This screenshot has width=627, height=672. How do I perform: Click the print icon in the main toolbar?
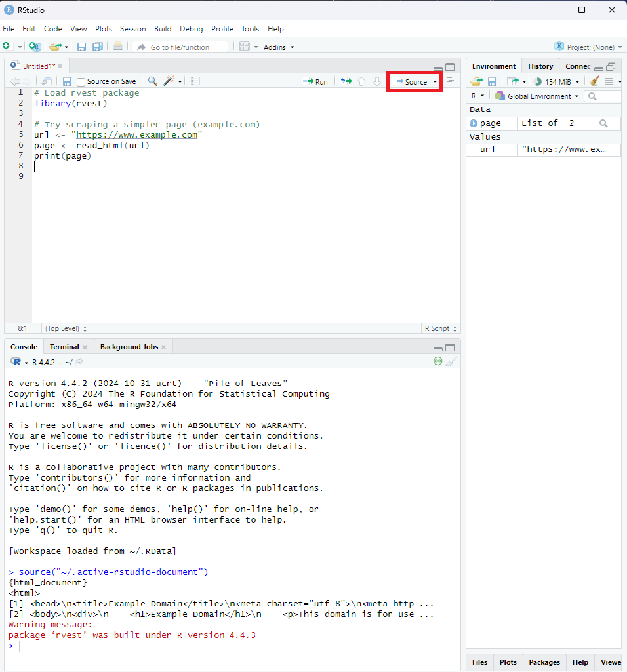point(118,47)
